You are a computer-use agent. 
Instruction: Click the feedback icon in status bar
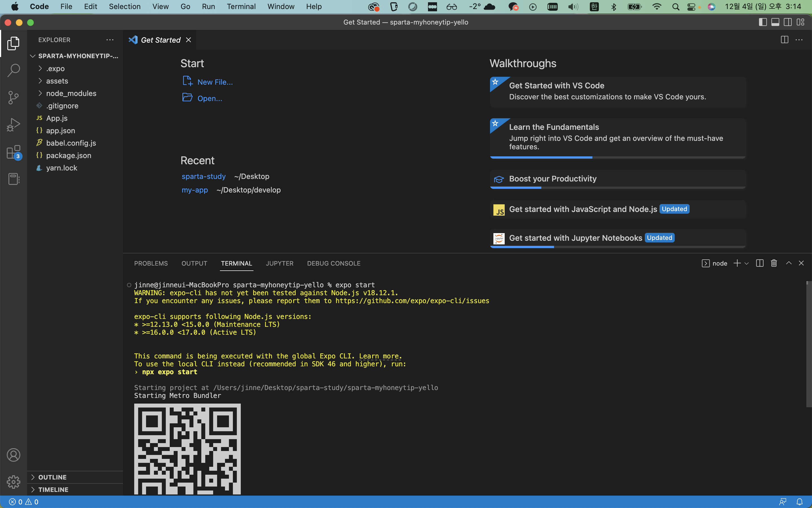783,502
